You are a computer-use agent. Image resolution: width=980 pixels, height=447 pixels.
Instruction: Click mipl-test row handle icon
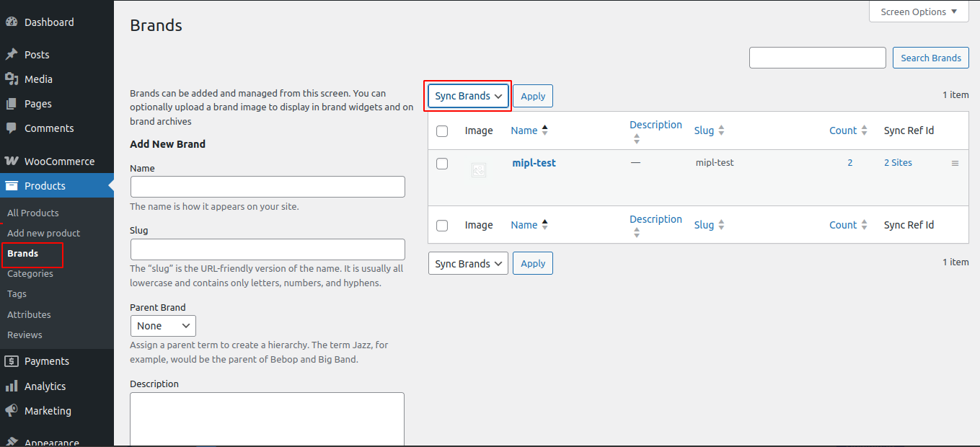pos(955,164)
